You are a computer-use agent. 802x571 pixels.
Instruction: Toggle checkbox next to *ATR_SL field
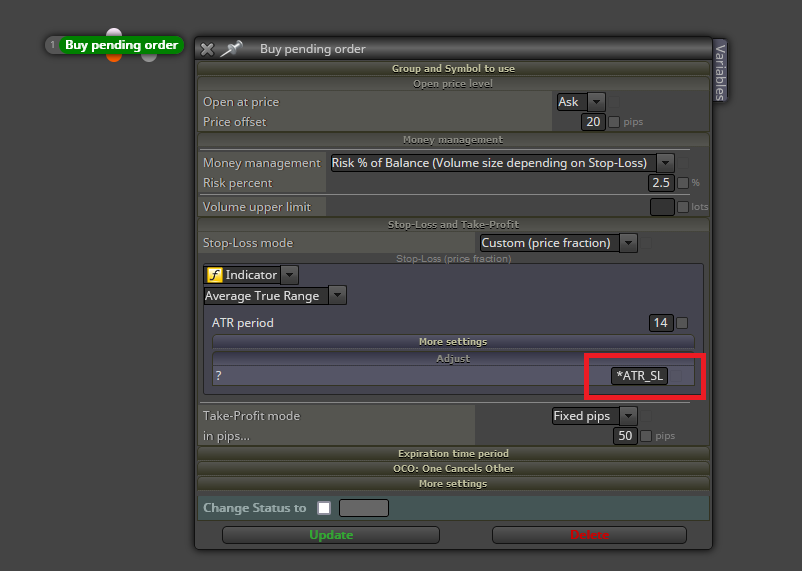(677, 376)
